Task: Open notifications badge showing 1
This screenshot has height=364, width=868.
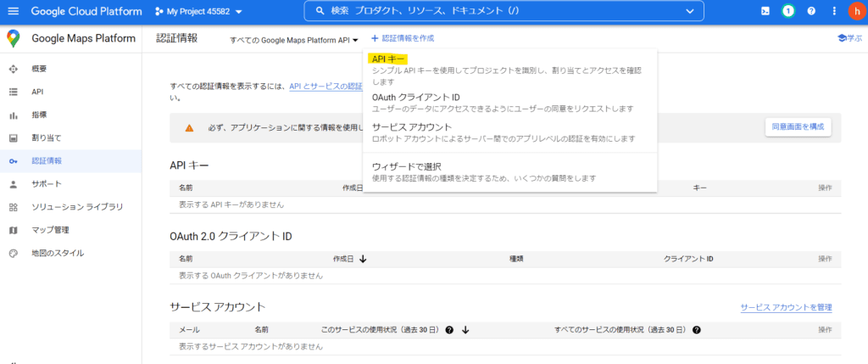Action: point(787,11)
